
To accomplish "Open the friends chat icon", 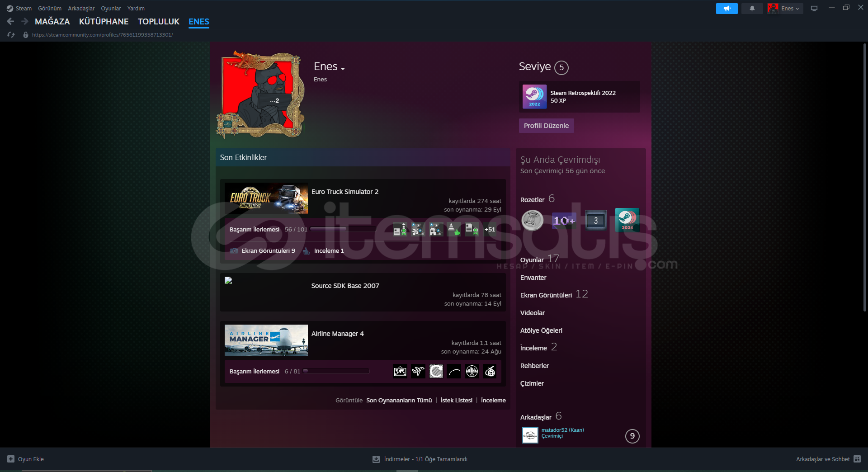I will (857, 459).
